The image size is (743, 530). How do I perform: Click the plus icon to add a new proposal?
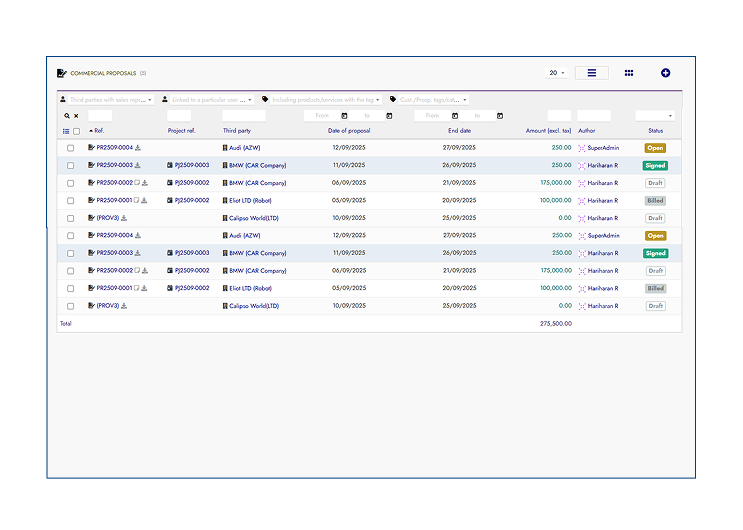[x=666, y=73]
